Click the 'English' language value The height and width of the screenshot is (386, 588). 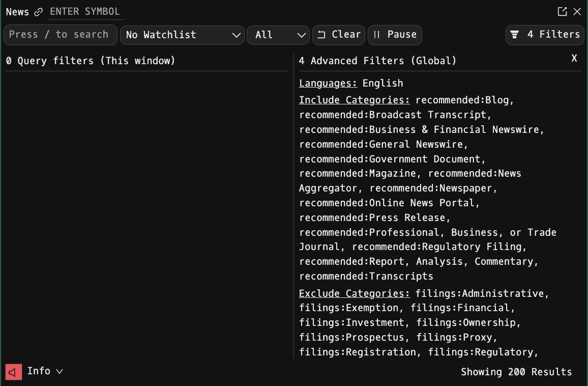pyautogui.click(x=383, y=84)
